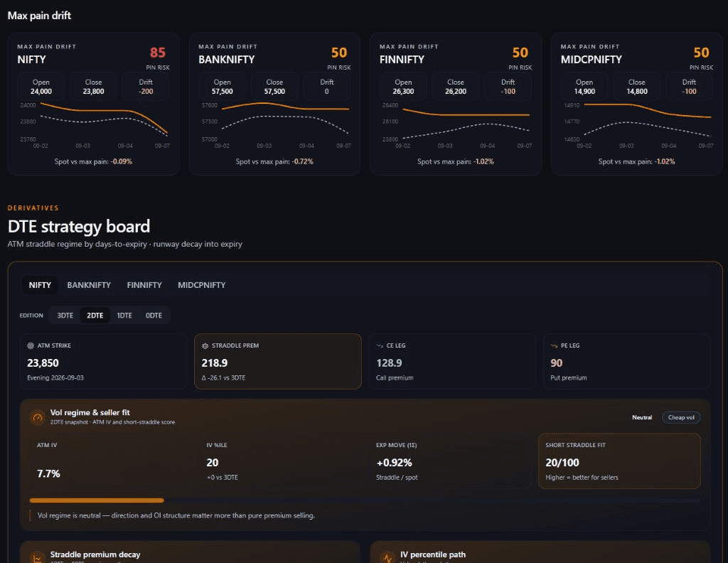This screenshot has height=563, width=728.
Task: Open the ATM Strike card
Action: click(104, 361)
